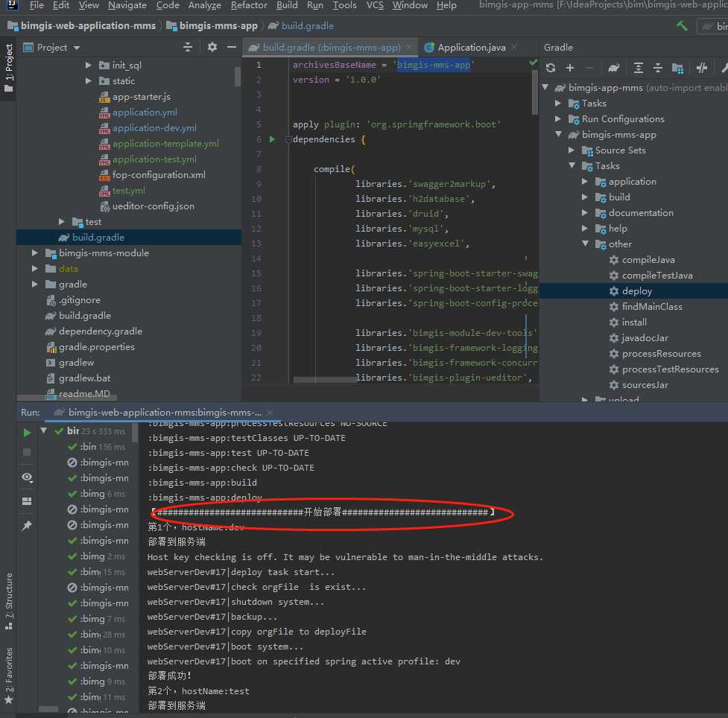Toggle Gradle offline mode
The width and height of the screenshot is (728, 718).
click(701, 68)
